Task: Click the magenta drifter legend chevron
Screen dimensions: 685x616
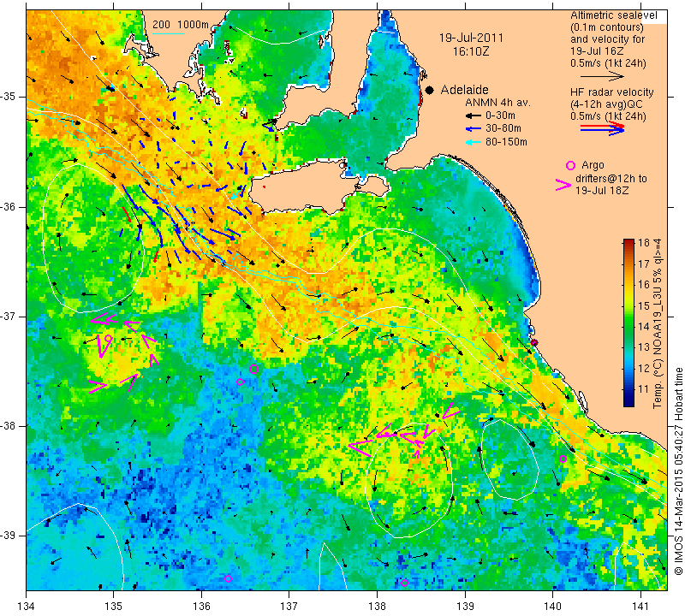Action: 563,185
